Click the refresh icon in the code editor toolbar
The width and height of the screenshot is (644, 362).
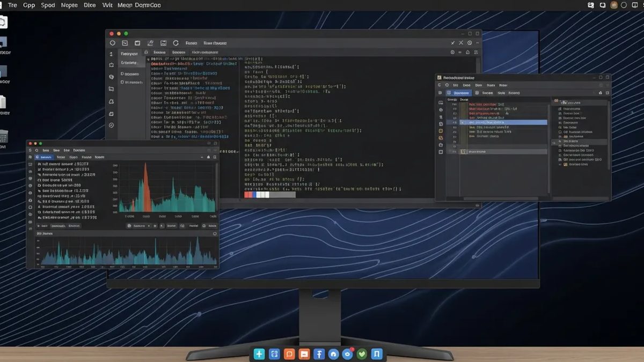(x=175, y=43)
